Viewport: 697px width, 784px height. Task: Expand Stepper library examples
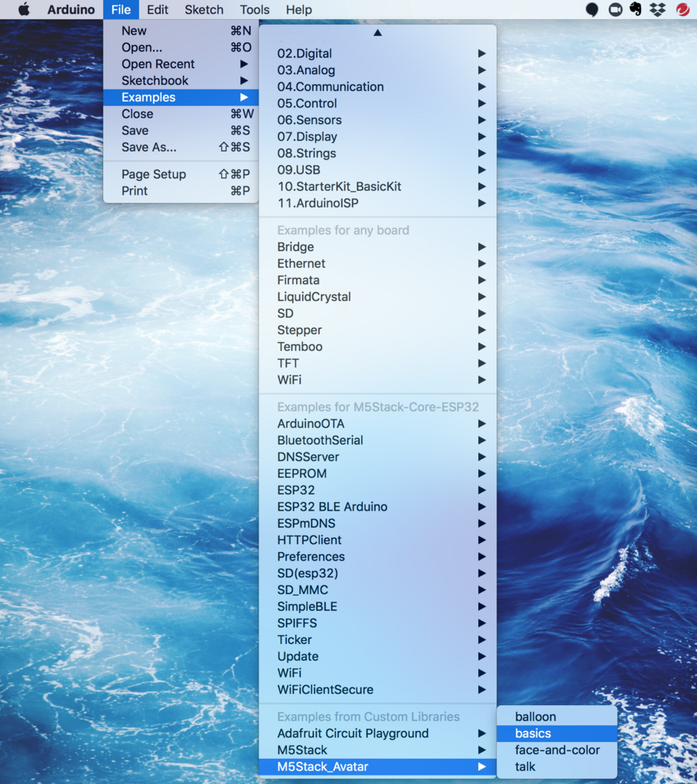coord(378,330)
